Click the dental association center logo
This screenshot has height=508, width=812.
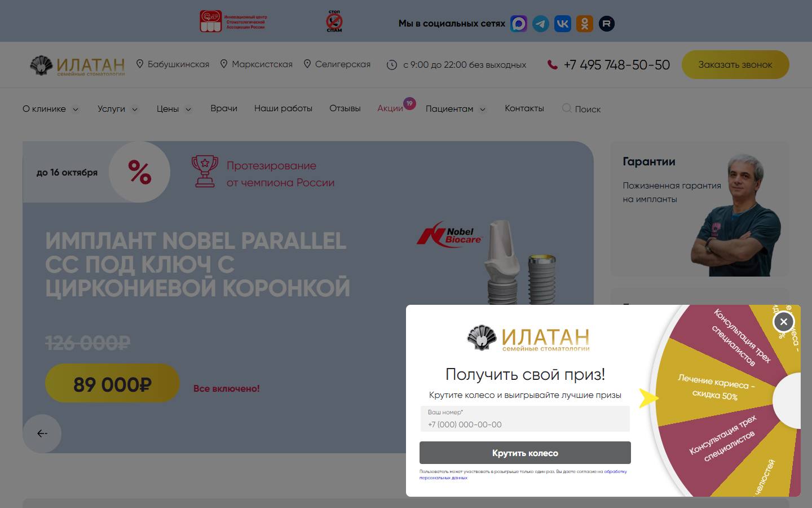[x=233, y=21]
